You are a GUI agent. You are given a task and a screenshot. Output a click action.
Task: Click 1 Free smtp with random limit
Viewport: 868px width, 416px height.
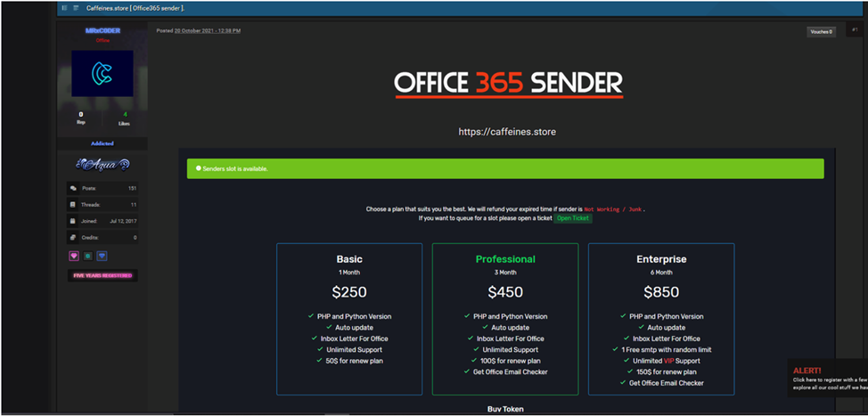[x=666, y=349]
